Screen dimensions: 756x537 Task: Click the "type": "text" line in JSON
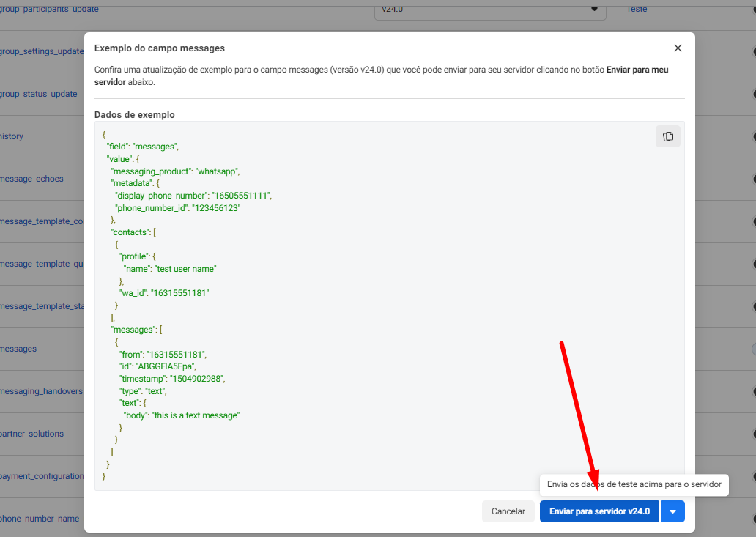pos(143,391)
